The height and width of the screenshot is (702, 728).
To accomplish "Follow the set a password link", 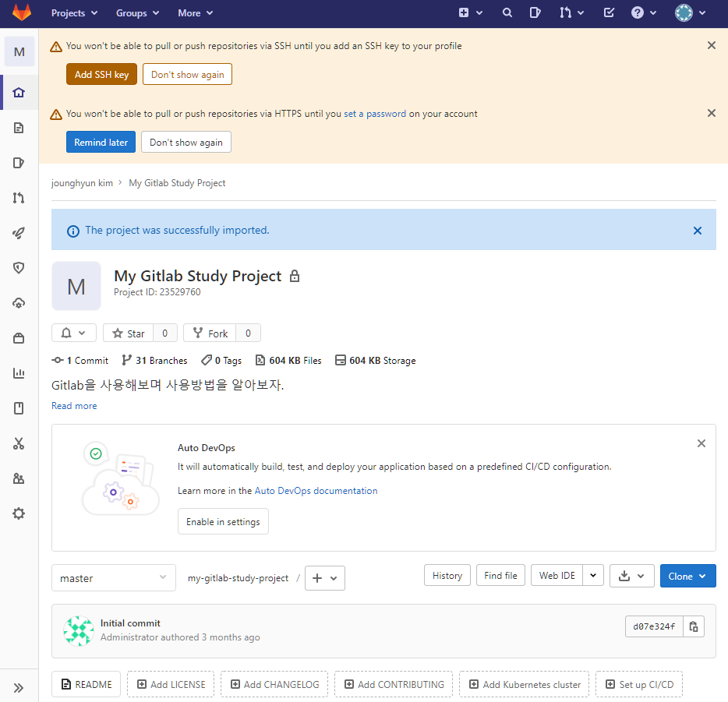I will coord(375,114).
